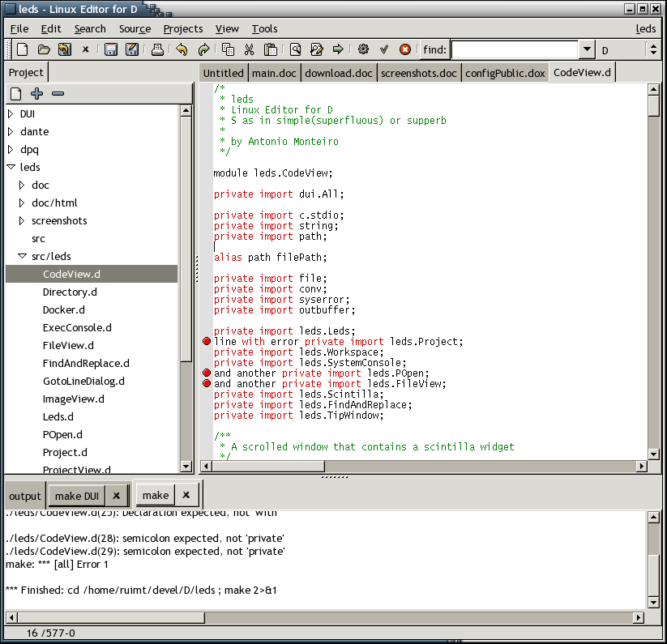Click the output panel horizontal scrollbar thumb
Screen dimensions: 667x644
pos(111,617)
